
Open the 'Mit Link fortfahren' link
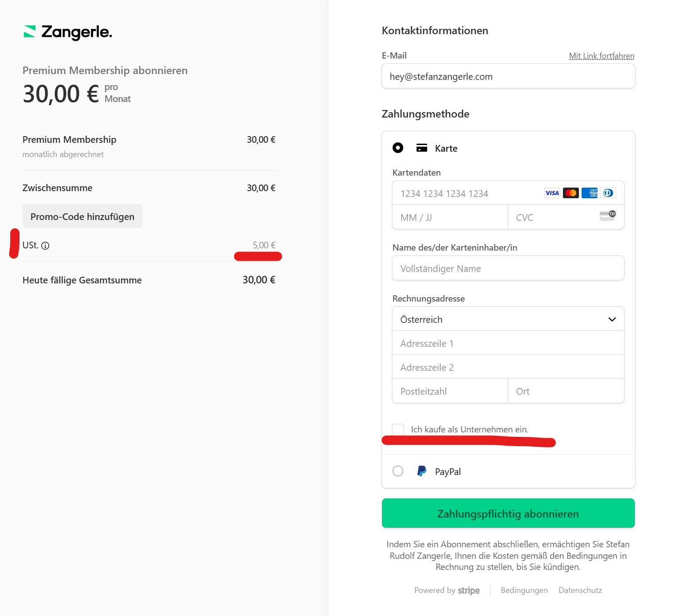pyautogui.click(x=602, y=56)
